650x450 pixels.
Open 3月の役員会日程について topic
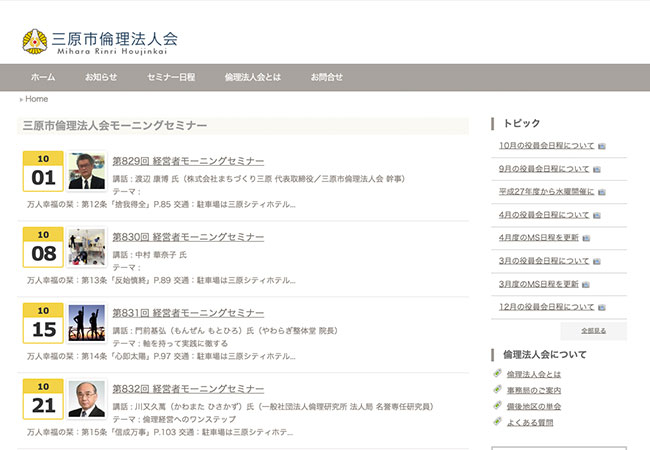coord(544,261)
